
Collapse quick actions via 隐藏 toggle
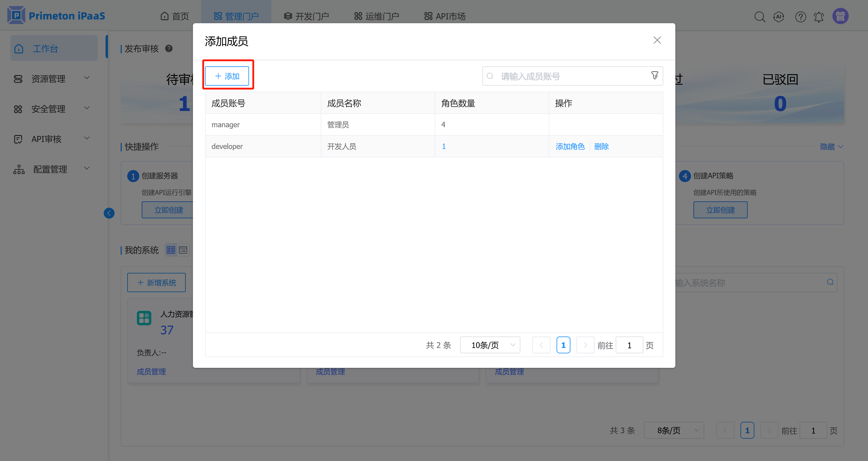[831, 147]
